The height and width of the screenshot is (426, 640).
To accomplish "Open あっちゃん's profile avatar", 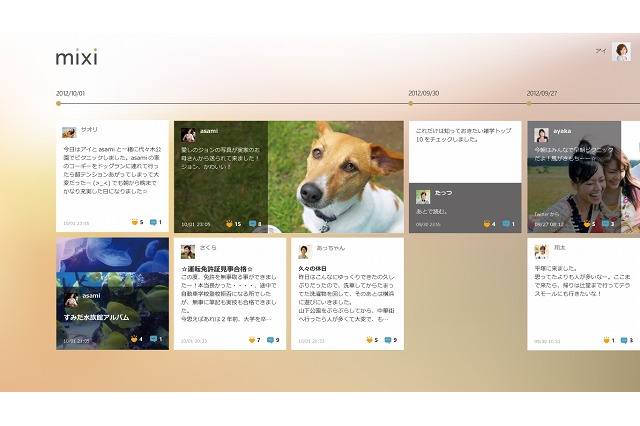I will point(305,252).
